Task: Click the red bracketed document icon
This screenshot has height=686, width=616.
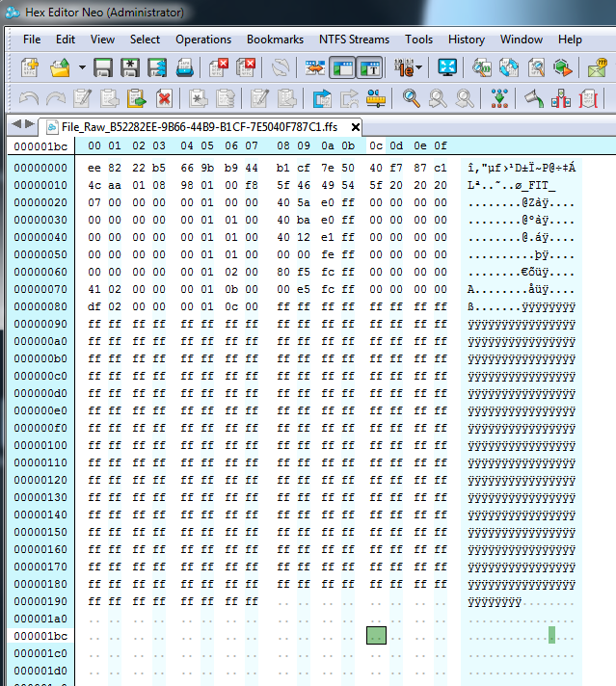Action: [x=588, y=98]
